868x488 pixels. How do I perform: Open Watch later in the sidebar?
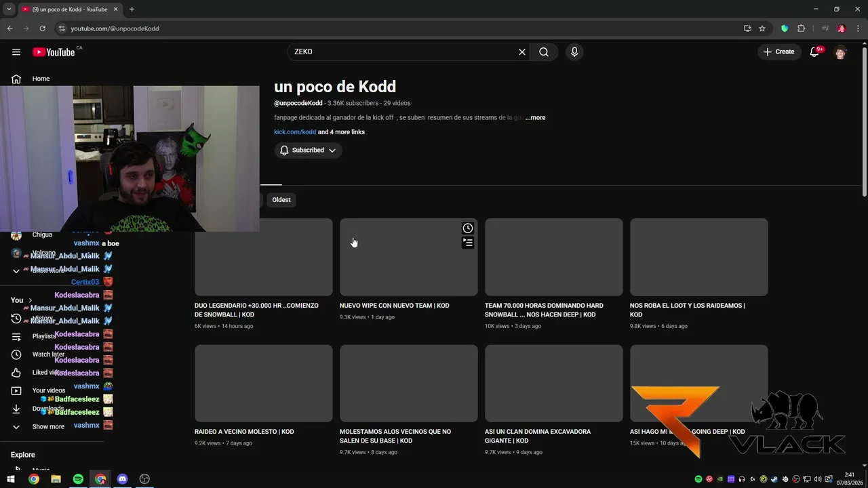(48, 354)
